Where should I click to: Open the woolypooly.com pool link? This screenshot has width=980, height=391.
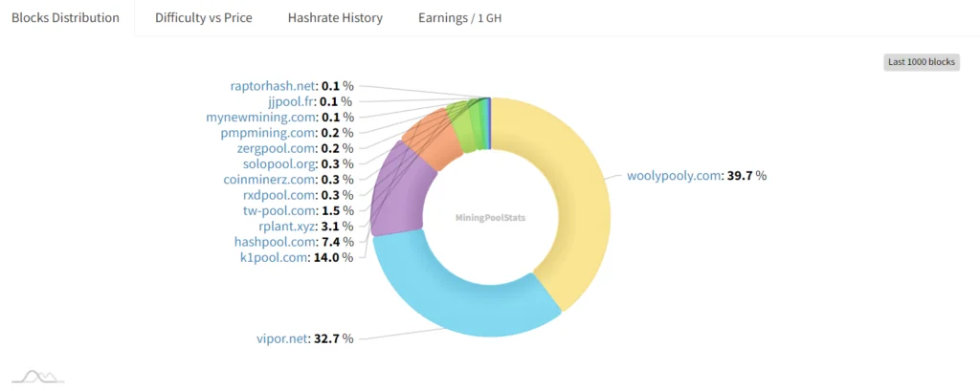674,176
